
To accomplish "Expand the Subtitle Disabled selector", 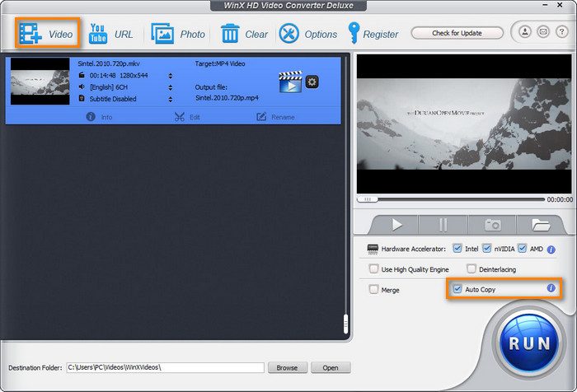I will tap(171, 100).
